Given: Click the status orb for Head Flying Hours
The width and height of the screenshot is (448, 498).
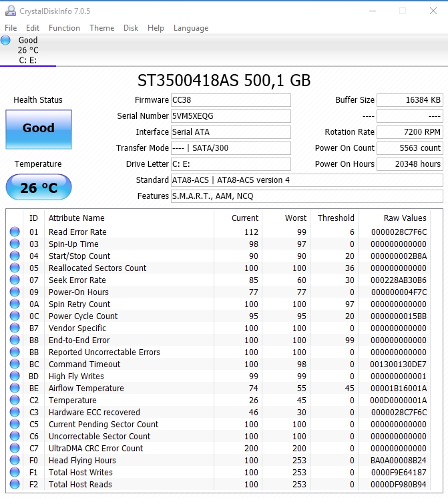Looking at the screenshot, I should (x=15, y=460).
